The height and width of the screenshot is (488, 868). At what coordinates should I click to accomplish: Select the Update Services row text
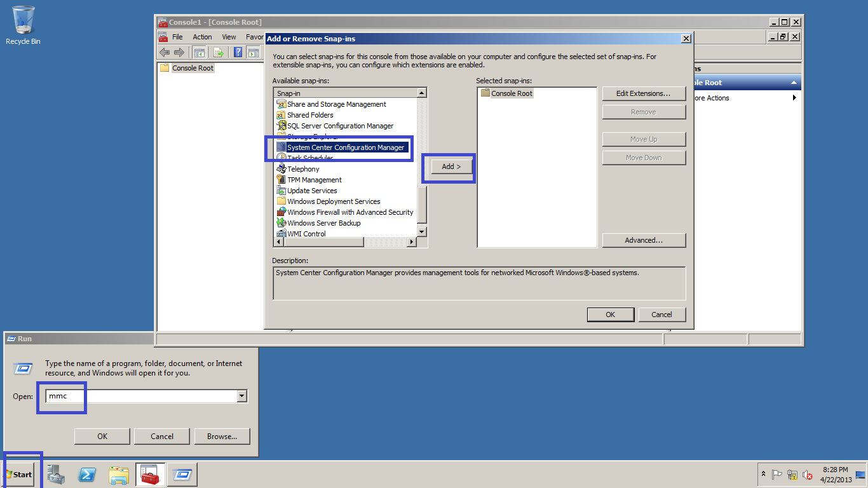pyautogui.click(x=312, y=191)
